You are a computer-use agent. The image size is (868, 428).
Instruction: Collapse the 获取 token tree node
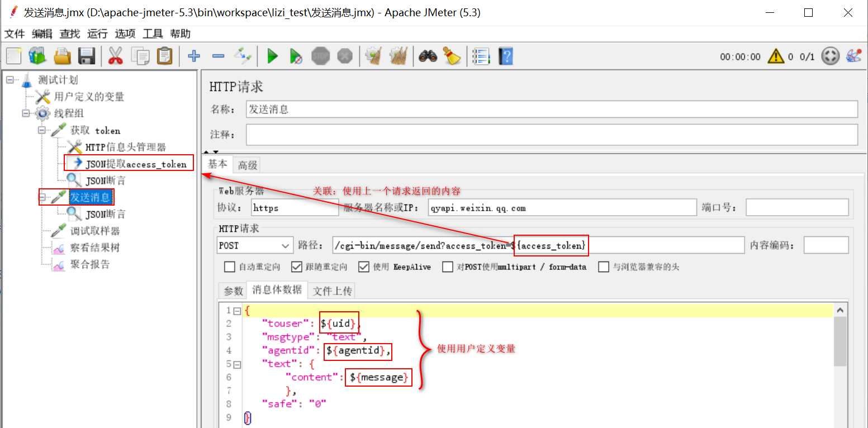(41, 130)
